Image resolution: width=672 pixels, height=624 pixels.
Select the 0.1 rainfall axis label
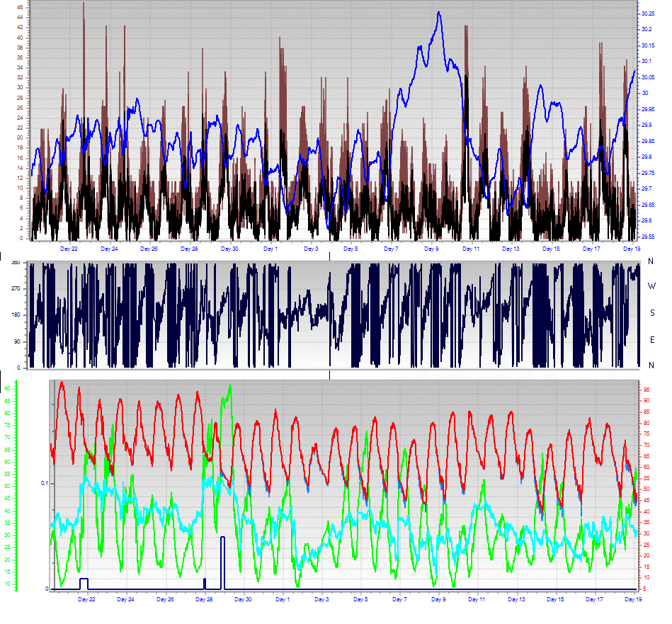45,484
